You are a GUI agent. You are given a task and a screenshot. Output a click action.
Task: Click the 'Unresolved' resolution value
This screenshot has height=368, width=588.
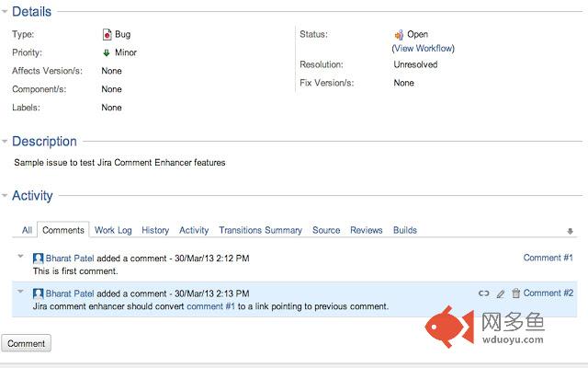[415, 64]
